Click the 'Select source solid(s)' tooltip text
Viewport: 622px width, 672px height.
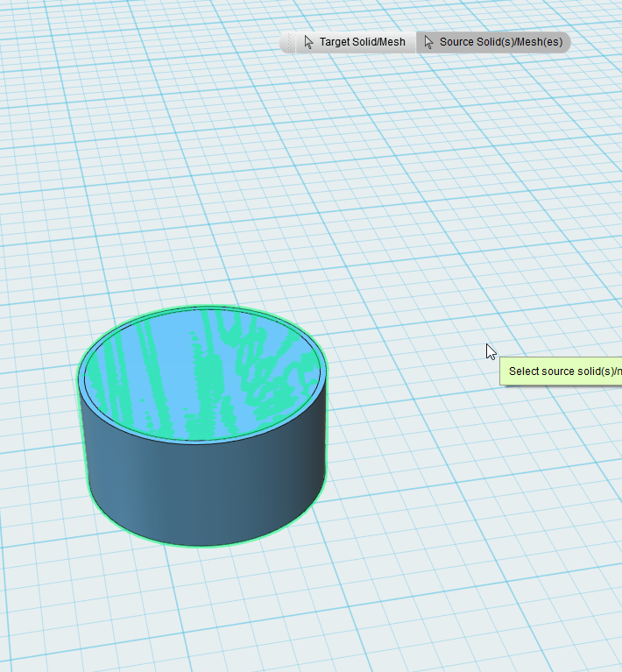coord(564,371)
